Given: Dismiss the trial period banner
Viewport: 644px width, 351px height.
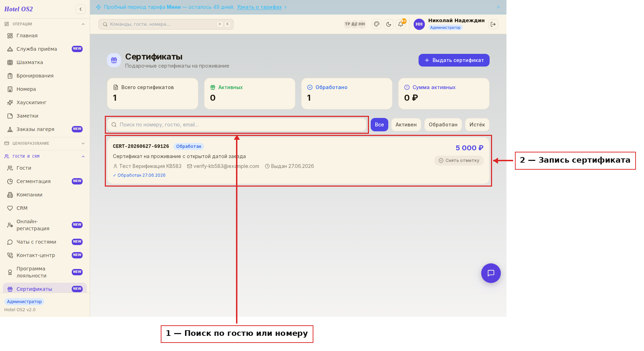Looking at the screenshot, I should 498,7.
